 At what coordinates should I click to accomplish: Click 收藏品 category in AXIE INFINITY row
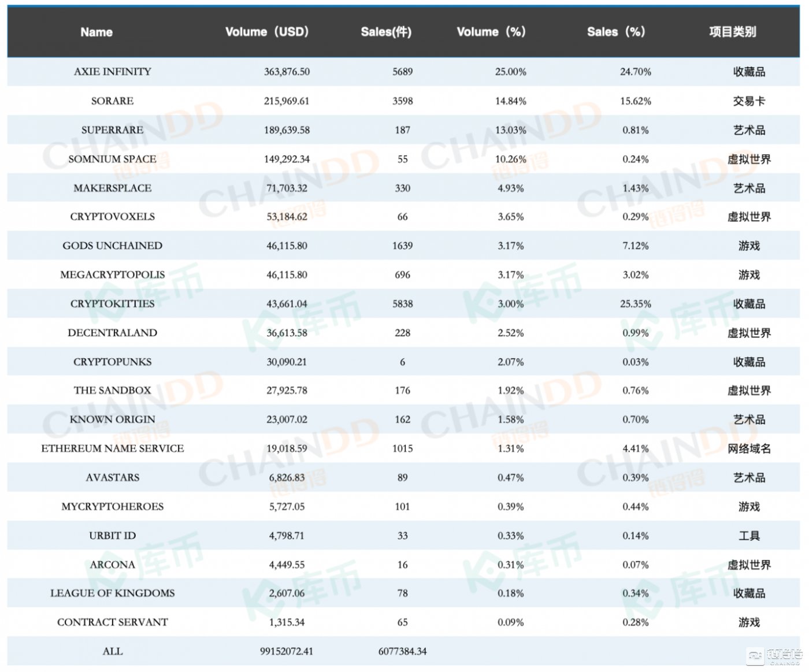(749, 72)
